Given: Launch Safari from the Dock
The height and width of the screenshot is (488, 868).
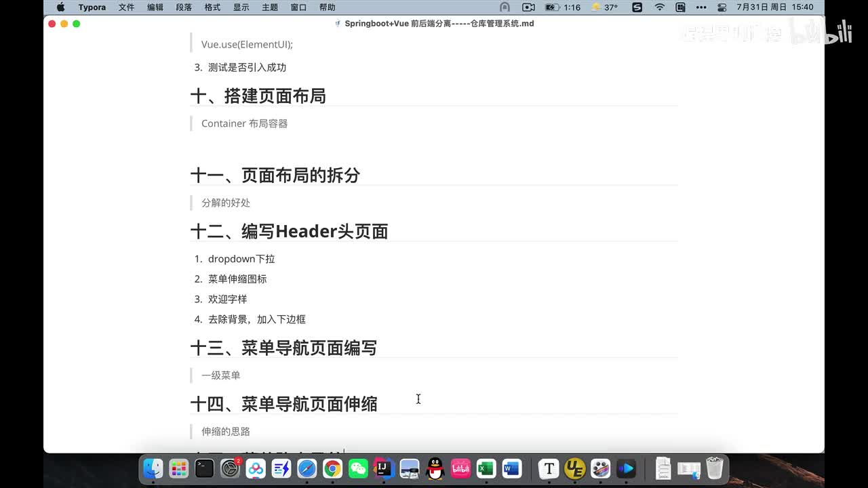Looking at the screenshot, I should point(307,468).
